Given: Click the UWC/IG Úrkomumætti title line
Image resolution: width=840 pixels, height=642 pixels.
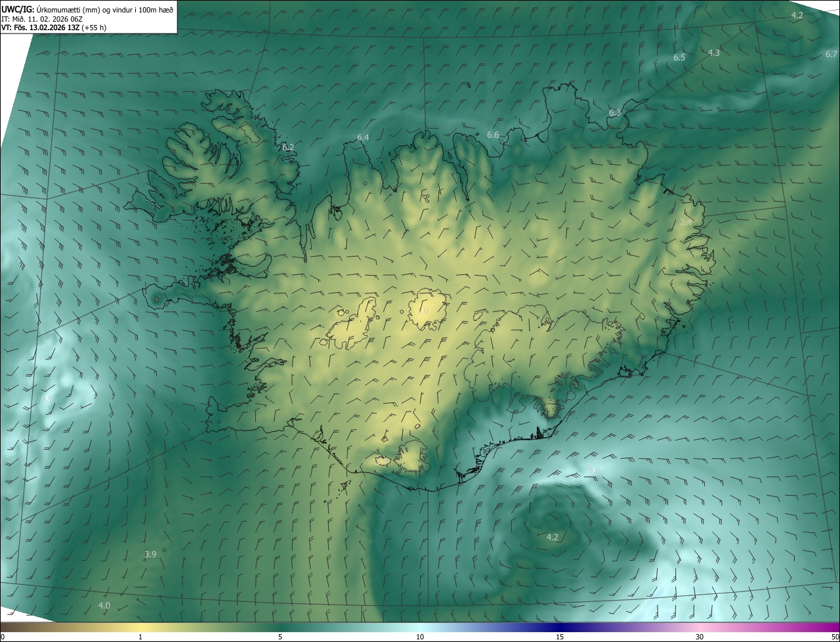Looking at the screenshot, I should (x=87, y=9).
